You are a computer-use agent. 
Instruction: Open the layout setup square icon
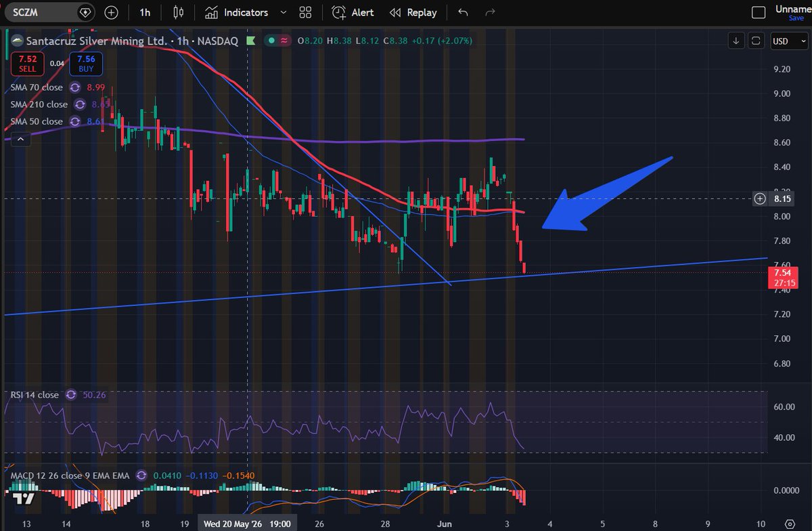pyautogui.click(x=759, y=12)
